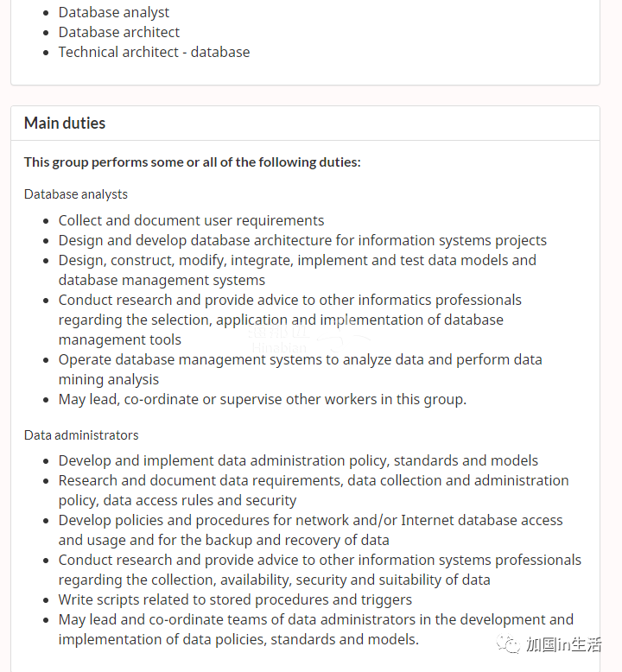Click 'Design and develop database architecture' bullet

302,240
